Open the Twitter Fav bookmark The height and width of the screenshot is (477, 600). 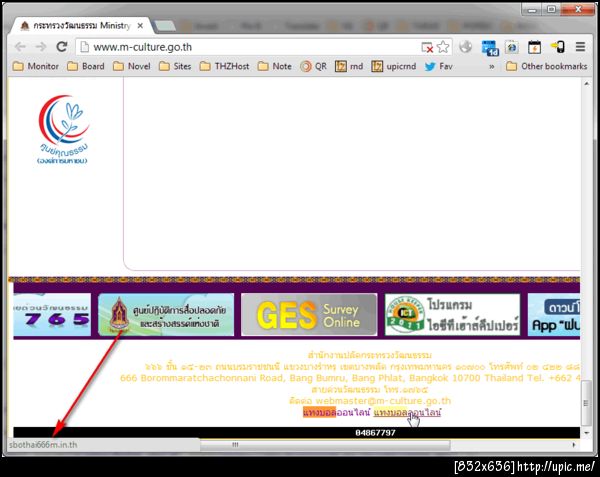click(x=439, y=66)
